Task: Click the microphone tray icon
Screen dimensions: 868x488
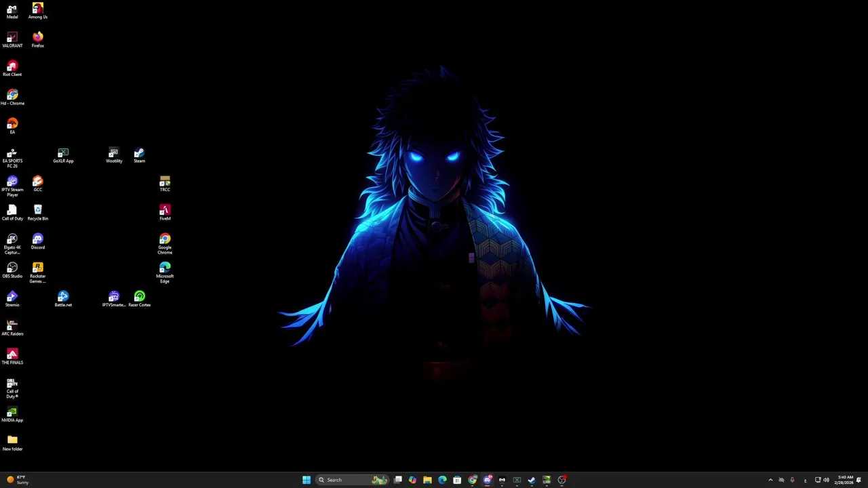Action: pyautogui.click(x=792, y=480)
